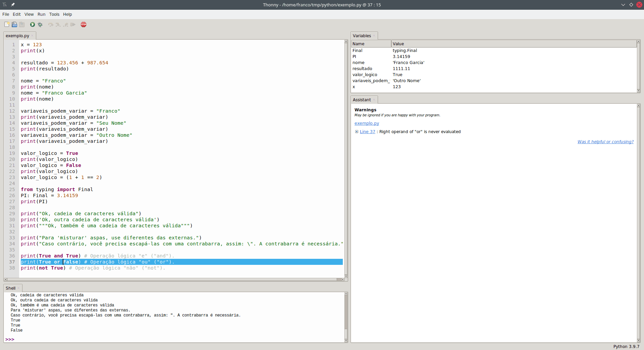Toggle the window pin icon

click(13, 5)
